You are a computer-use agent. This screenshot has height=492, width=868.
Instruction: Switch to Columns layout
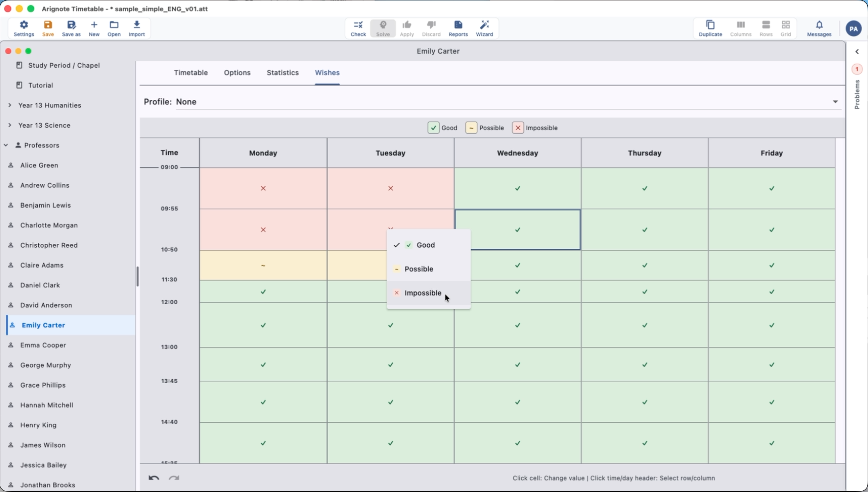point(741,29)
